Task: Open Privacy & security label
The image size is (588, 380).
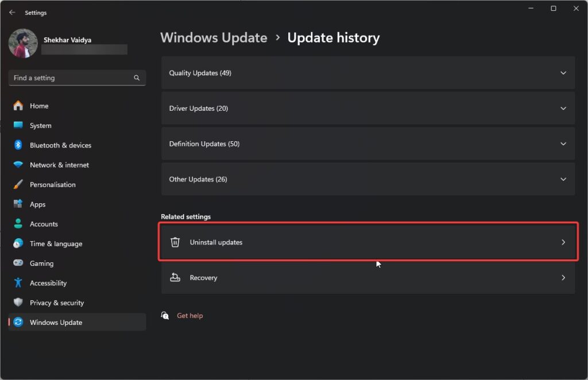Action: tap(57, 303)
